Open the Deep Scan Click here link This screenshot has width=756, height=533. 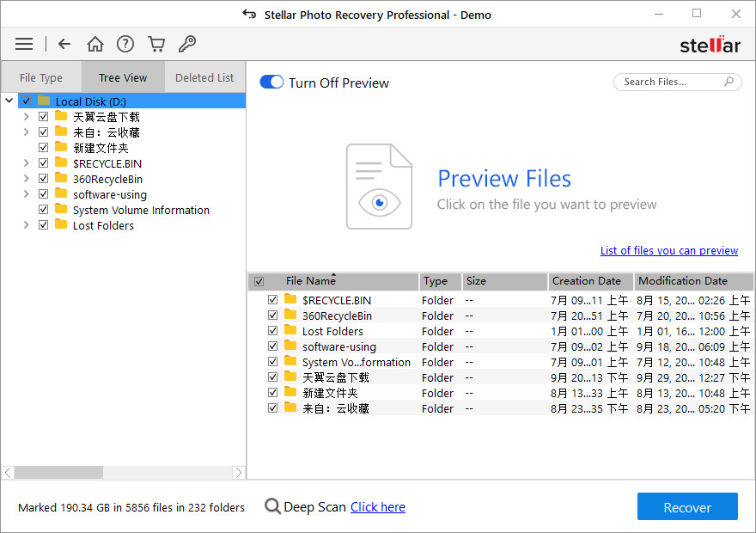(x=377, y=507)
